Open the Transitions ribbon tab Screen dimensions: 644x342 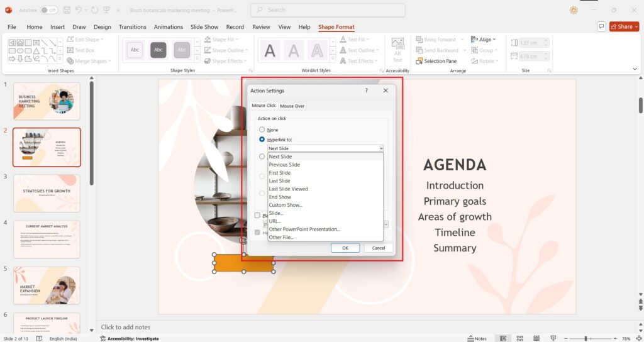[x=132, y=27]
